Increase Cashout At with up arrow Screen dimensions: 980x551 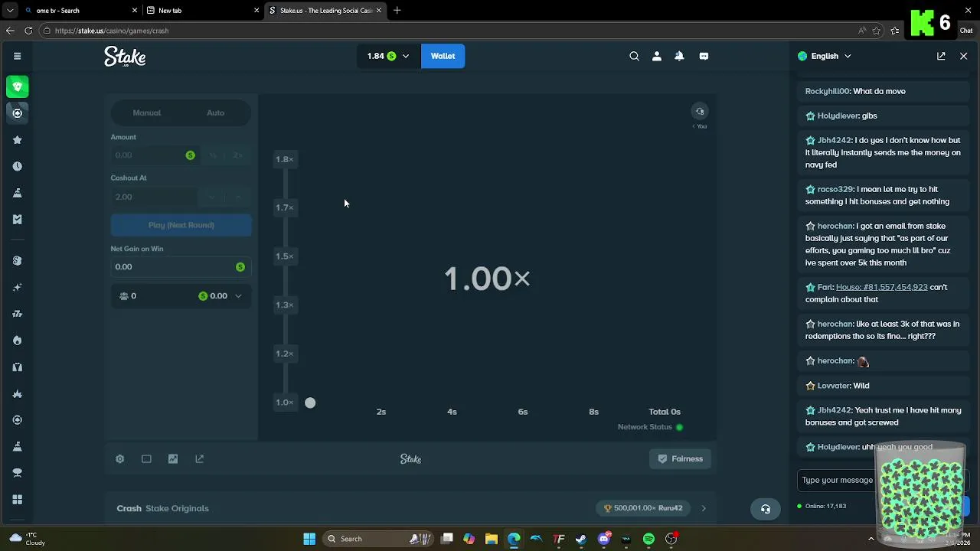point(238,197)
